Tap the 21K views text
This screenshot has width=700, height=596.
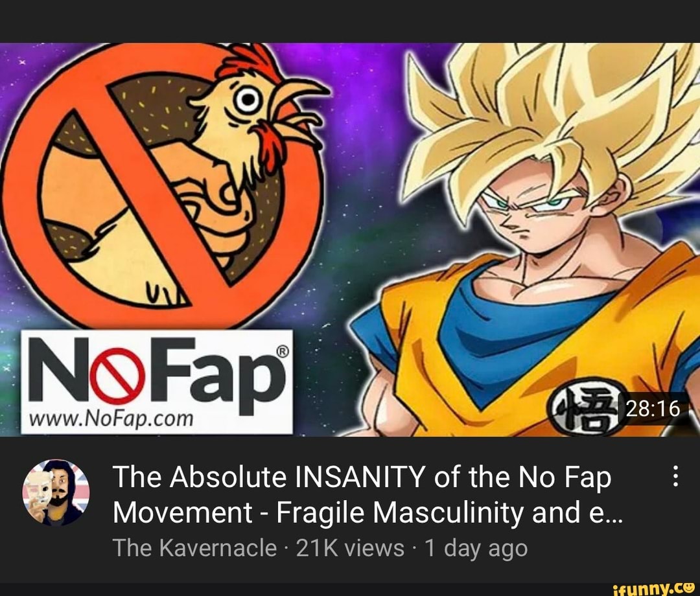(350, 548)
